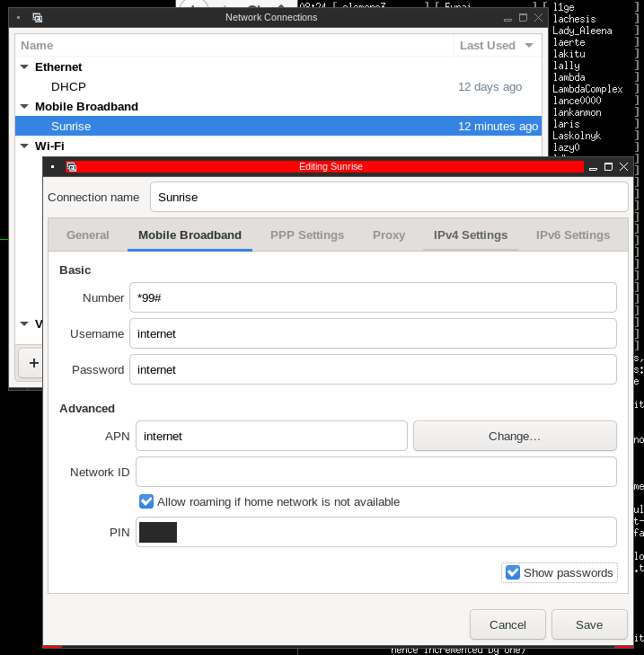The image size is (644, 655).
Task: Toggle Allow roaming if home network unavailable
Action: point(146,501)
